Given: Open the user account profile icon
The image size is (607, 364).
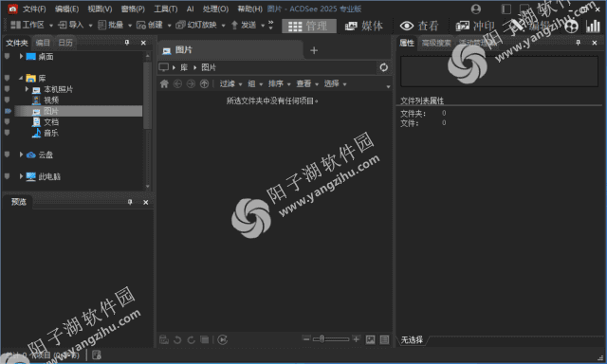Looking at the screenshot, I should click(476, 9).
